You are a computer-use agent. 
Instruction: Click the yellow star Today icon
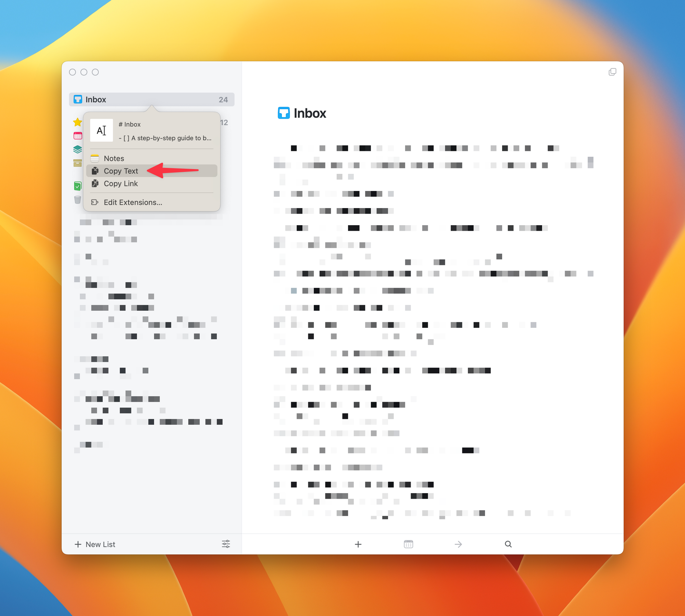[x=77, y=122]
